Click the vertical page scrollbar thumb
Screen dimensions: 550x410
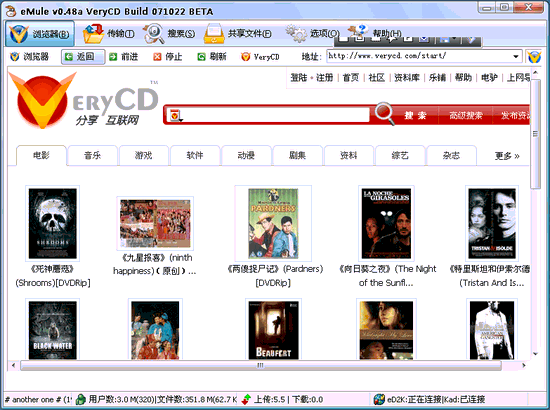[535, 134]
